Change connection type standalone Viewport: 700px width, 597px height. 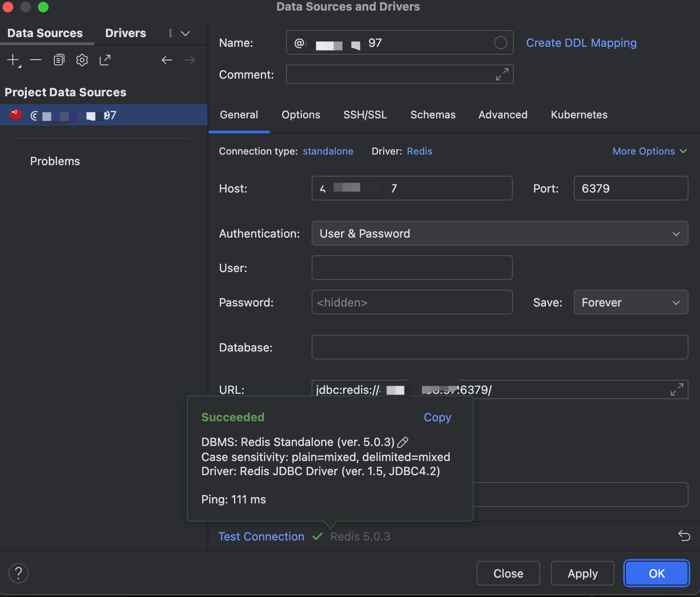[328, 151]
